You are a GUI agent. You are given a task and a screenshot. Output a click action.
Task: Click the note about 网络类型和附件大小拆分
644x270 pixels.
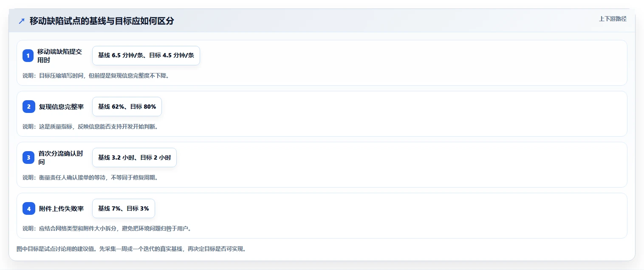tap(107, 228)
